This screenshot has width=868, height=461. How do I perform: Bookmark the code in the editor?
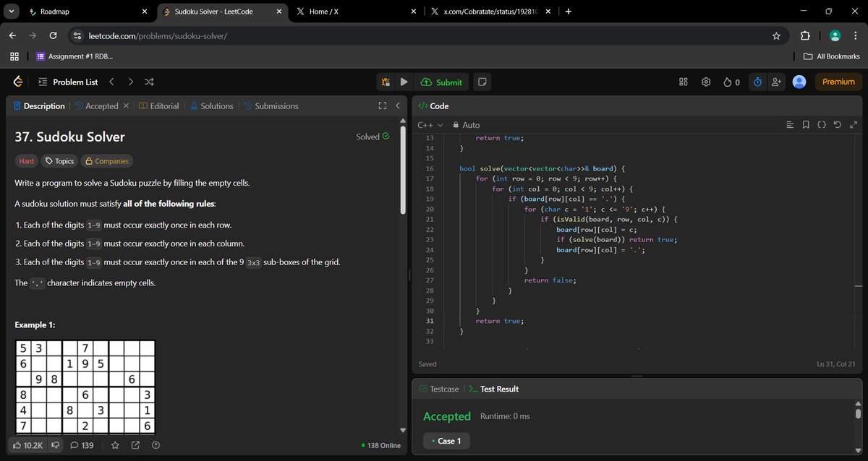806,125
